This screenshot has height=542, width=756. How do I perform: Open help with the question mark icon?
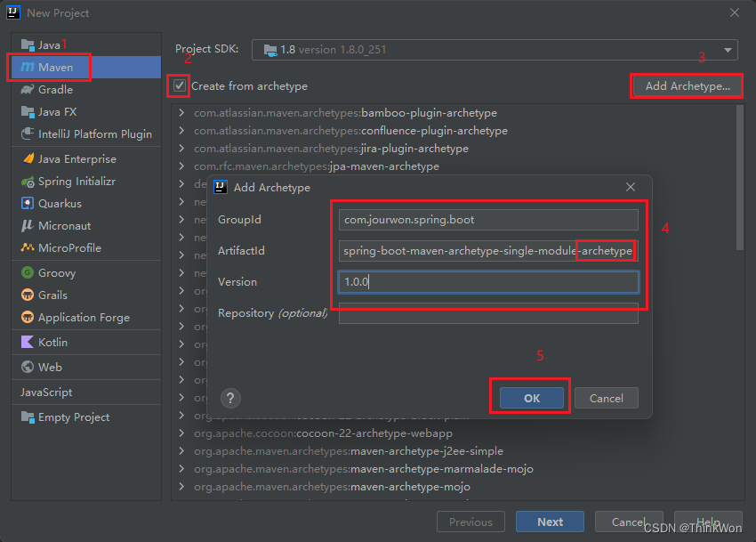230,398
